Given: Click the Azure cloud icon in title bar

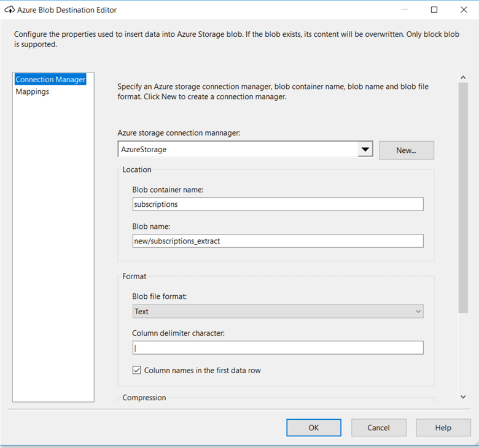Looking at the screenshot, I should coord(9,10).
